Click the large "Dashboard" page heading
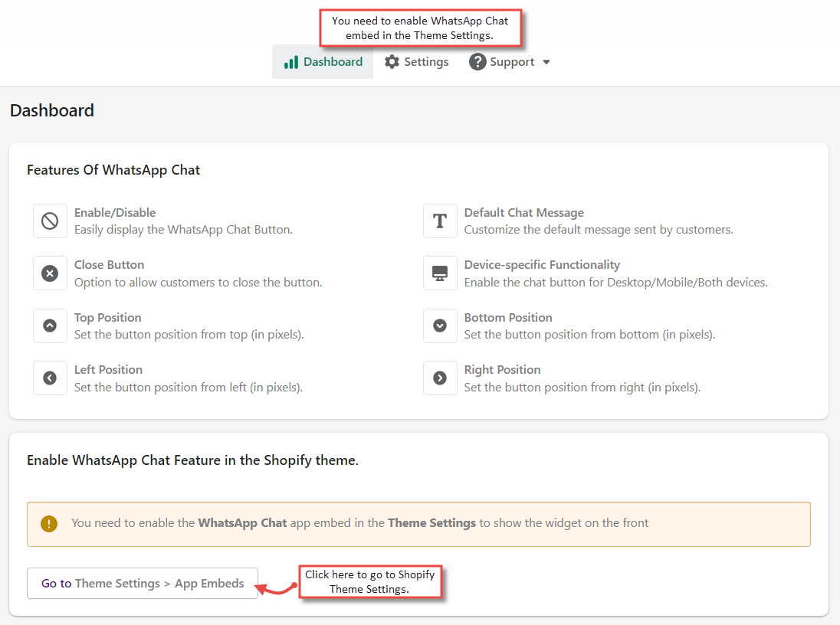 [x=52, y=110]
